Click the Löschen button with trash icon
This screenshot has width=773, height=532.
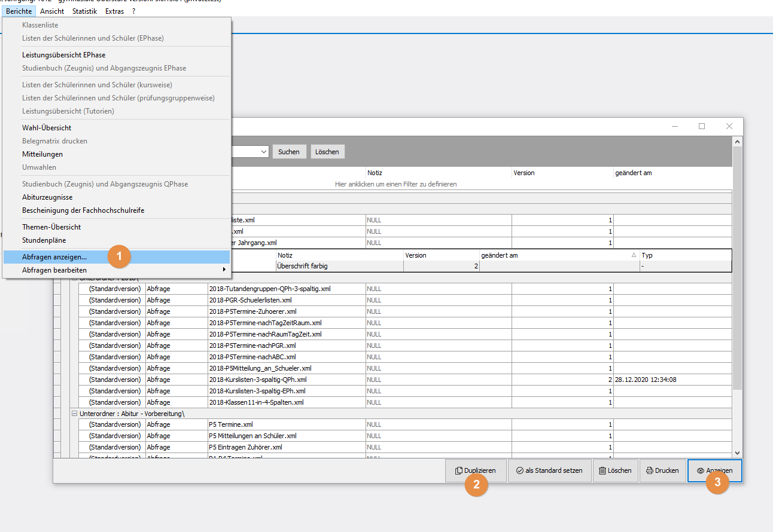coord(616,470)
